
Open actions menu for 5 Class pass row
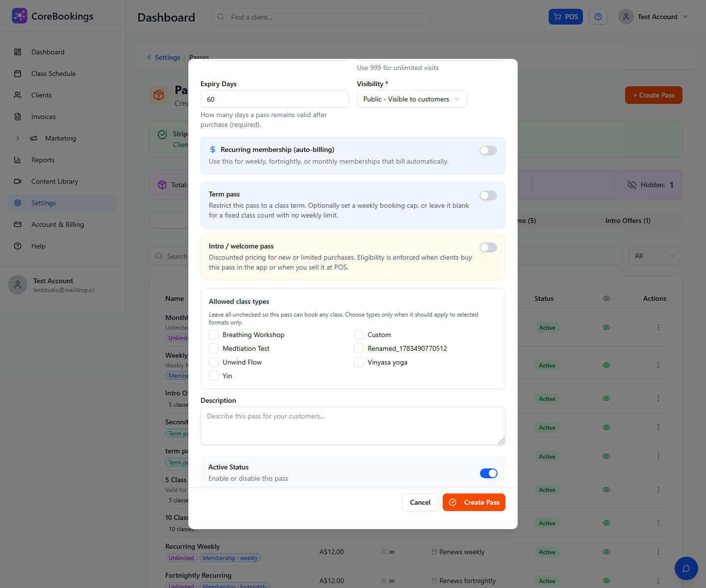pos(658,490)
